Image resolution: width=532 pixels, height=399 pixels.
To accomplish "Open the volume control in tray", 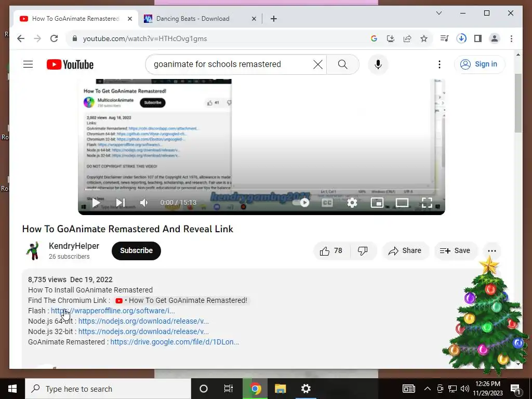I will point(465,389).
